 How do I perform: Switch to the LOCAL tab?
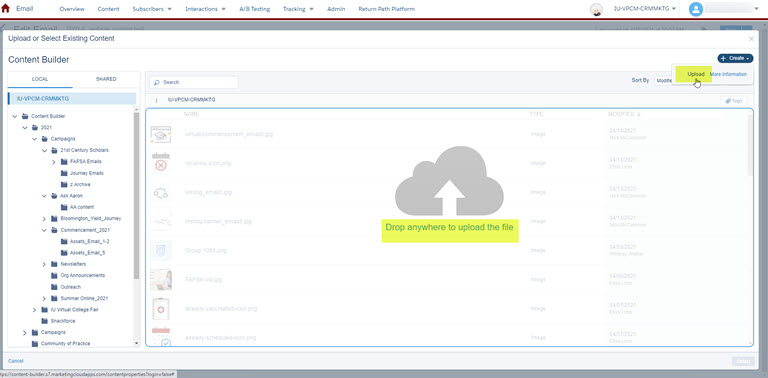tap(40, 79)
